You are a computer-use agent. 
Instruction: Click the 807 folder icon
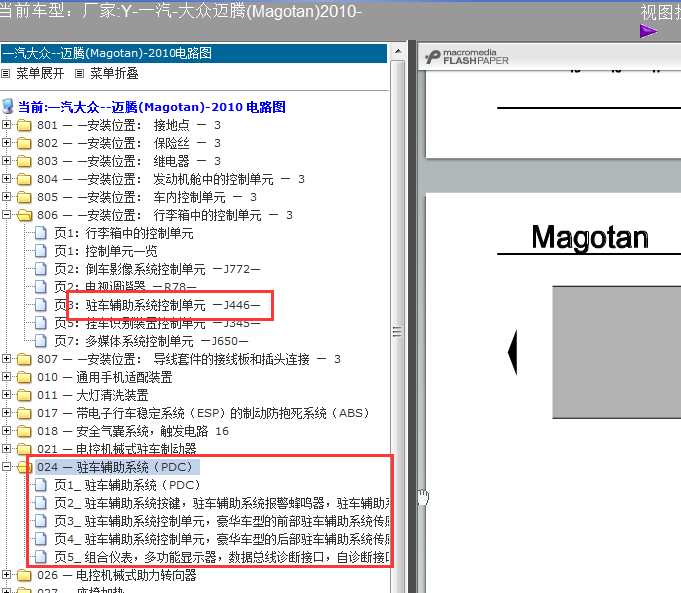click(x=24, y=359)
